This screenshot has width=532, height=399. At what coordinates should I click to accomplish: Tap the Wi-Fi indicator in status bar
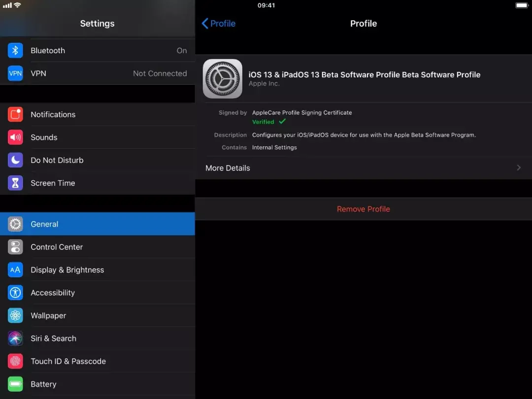[17, 5]
